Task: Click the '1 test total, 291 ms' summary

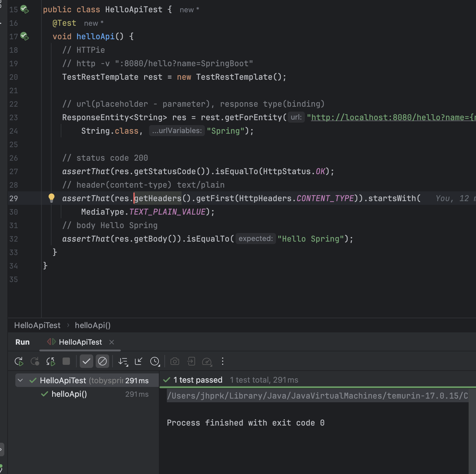Action: [x=264, y=380]
